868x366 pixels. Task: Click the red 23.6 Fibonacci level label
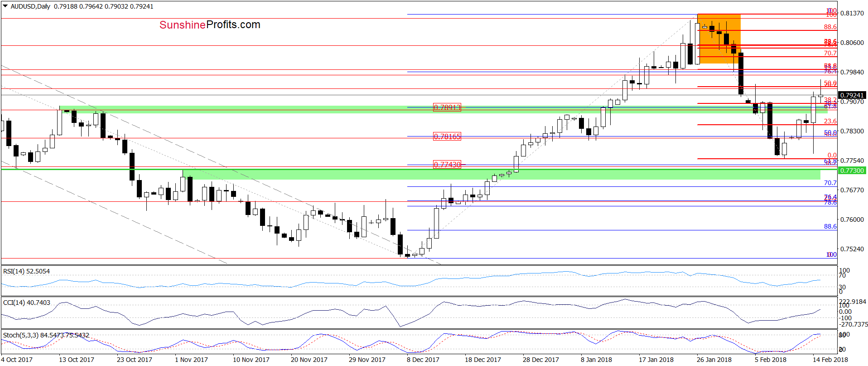tap(830, 121)
